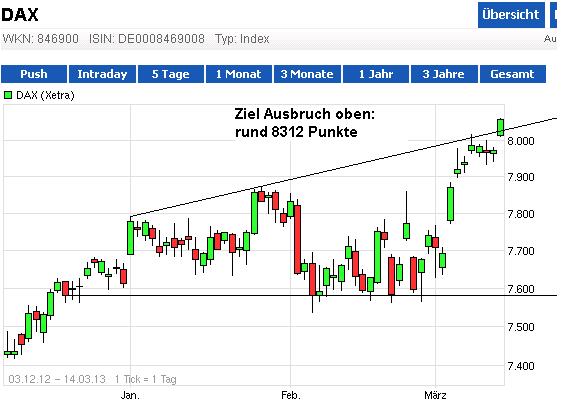
Task: Click the 7.500 price axis label
Action: click(521, 327)
